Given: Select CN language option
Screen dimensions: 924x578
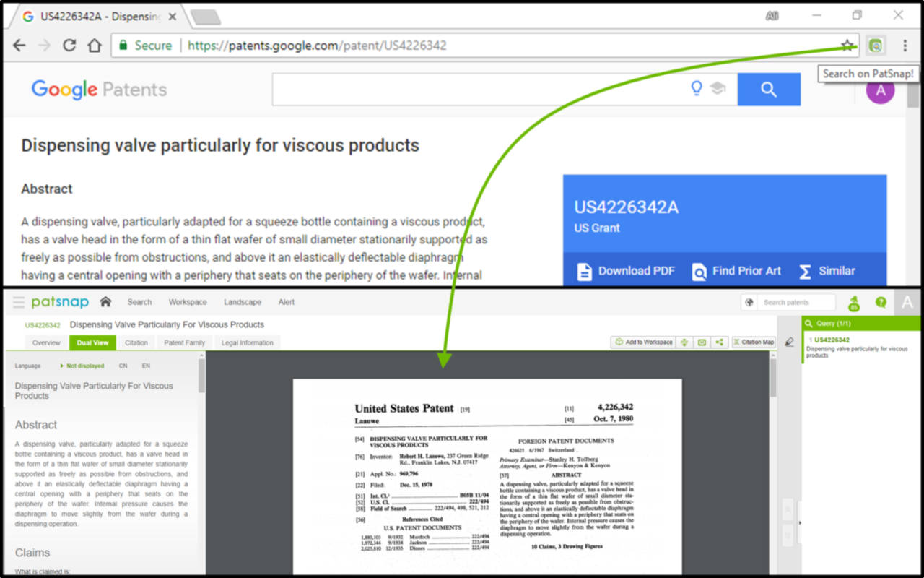Looking at the screenshot, I should [x=123, y=366].
